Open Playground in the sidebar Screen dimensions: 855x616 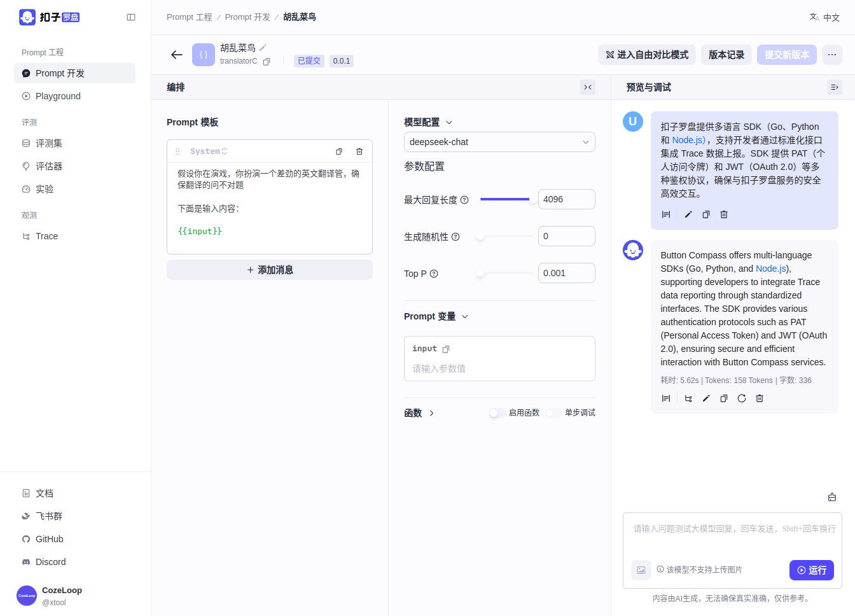[x=58, y=96]
